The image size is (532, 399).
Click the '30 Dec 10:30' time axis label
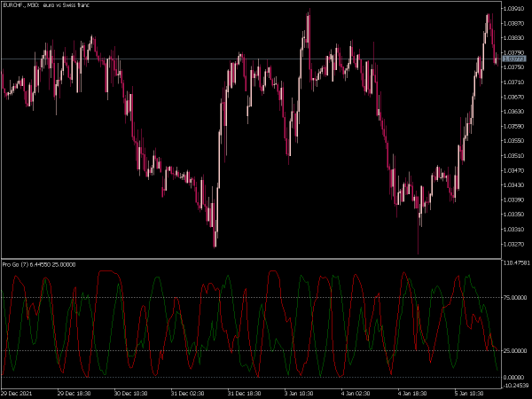pyautogui.click(x=130, y=394)
